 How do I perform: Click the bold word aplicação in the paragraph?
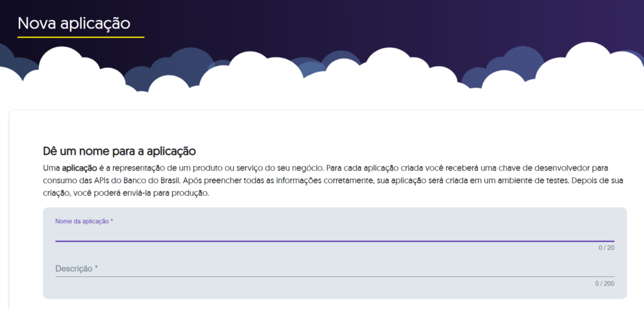(x=79, y=169)
